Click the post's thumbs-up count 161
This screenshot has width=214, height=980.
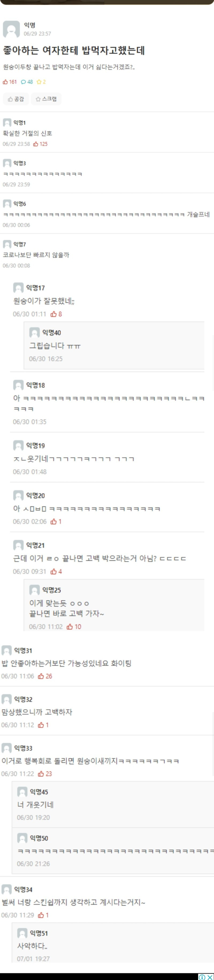[10, 82]
